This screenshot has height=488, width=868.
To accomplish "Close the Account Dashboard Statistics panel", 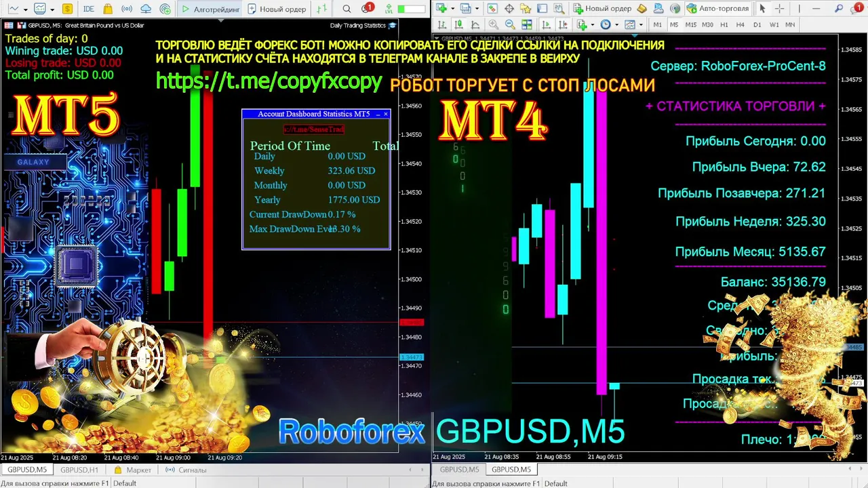I will pos(386,114).
